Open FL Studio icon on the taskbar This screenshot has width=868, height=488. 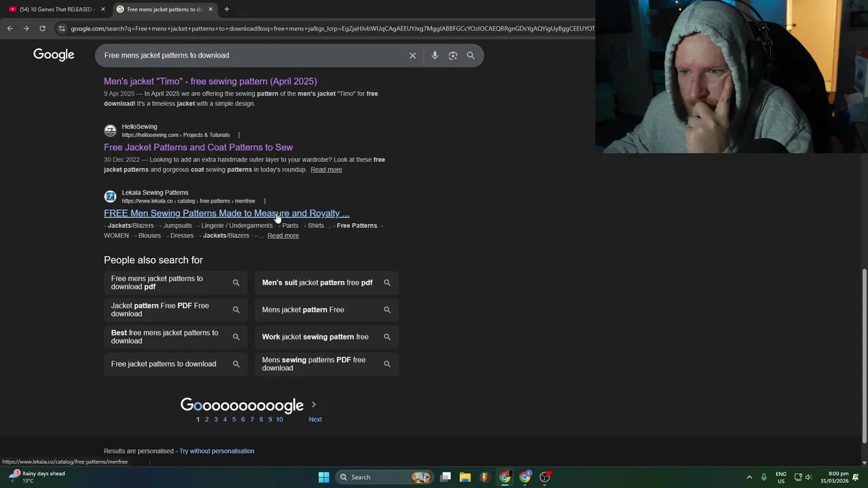484,477
